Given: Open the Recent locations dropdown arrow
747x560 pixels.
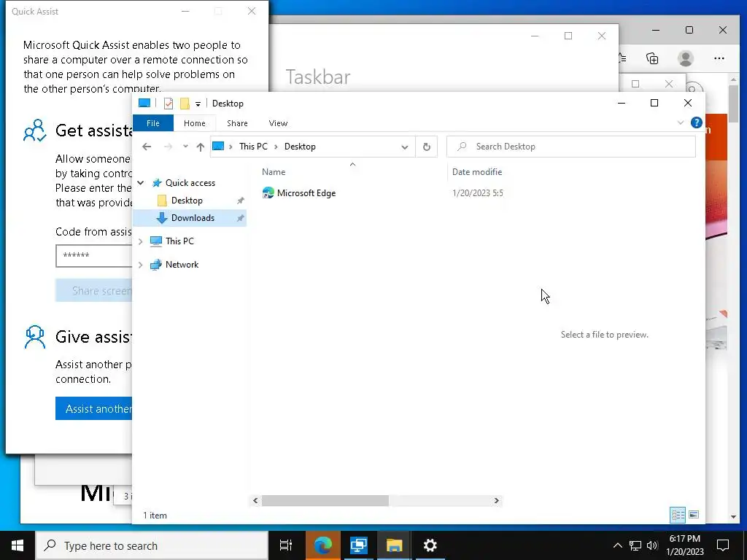Looking at the screenshot, I should pos(185,147).
